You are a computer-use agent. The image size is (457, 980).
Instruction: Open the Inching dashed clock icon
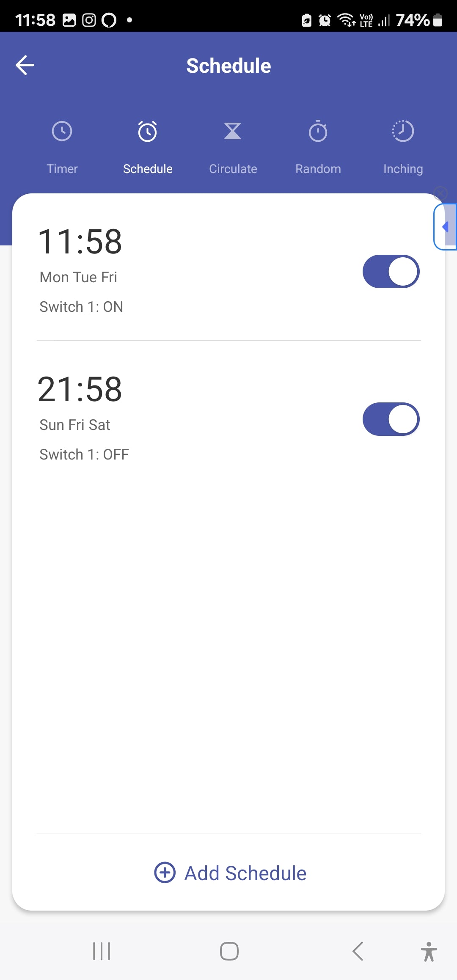[x=403, y=131]
